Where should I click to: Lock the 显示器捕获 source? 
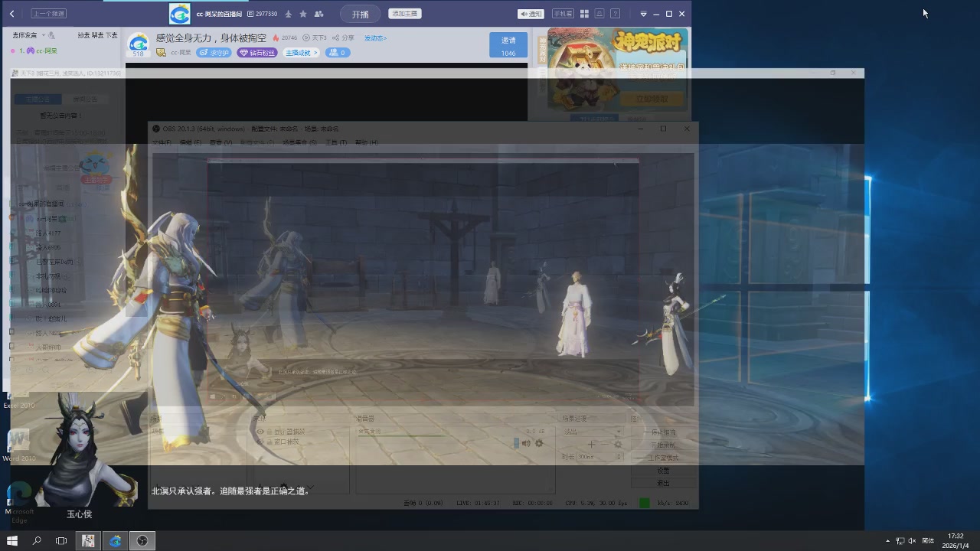point(269,432)
